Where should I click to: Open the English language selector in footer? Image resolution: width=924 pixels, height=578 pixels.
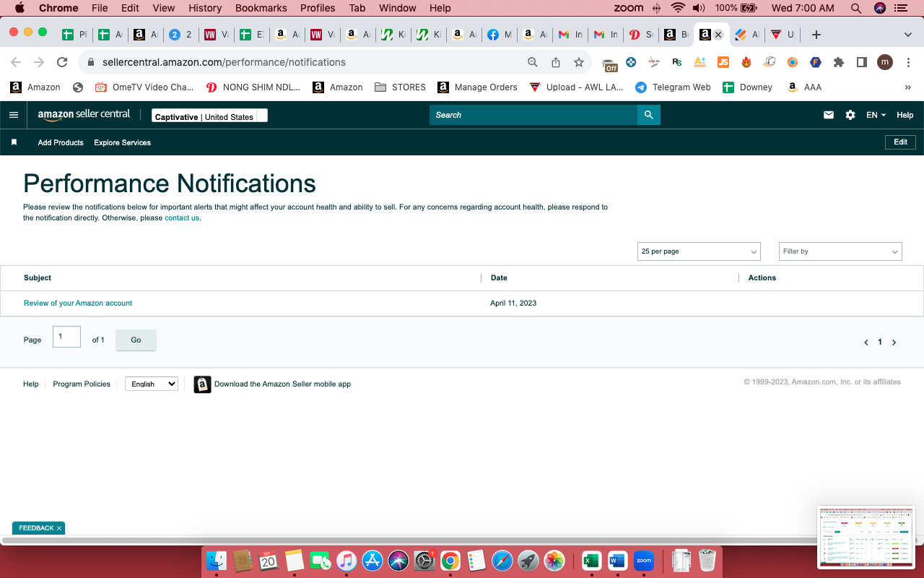152,384
